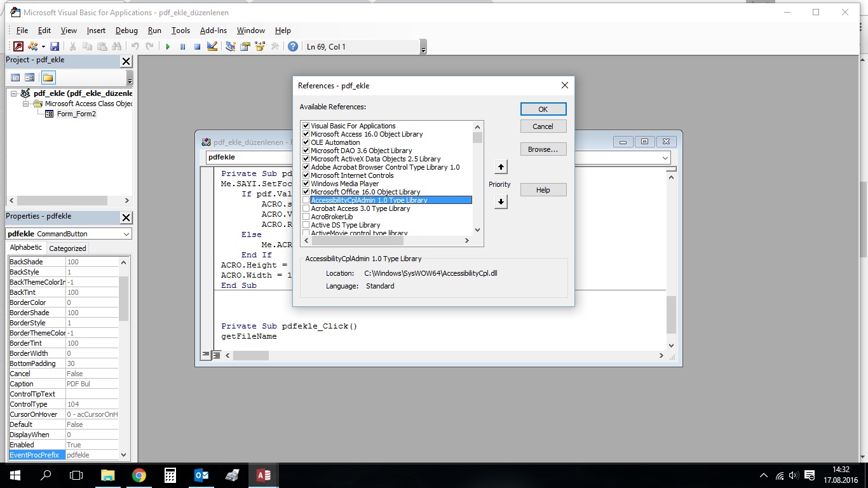
Task: Enable the AcroBrokerLib reference checkbox
Action: pos(306,217)
